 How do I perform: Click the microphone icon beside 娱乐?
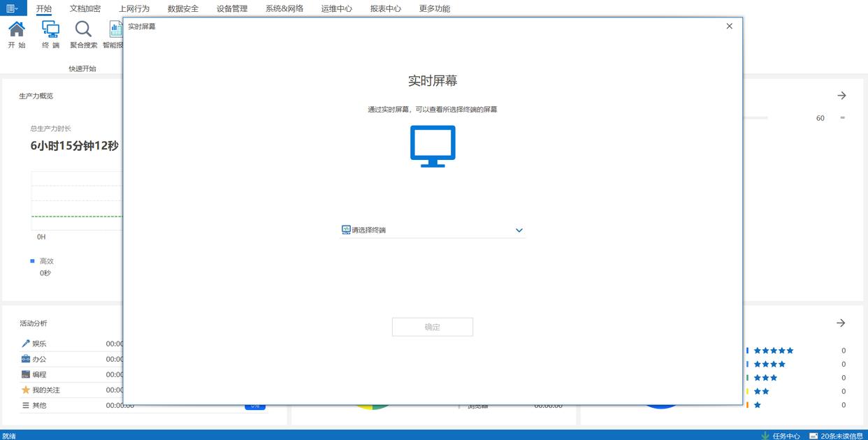point(26,344)
